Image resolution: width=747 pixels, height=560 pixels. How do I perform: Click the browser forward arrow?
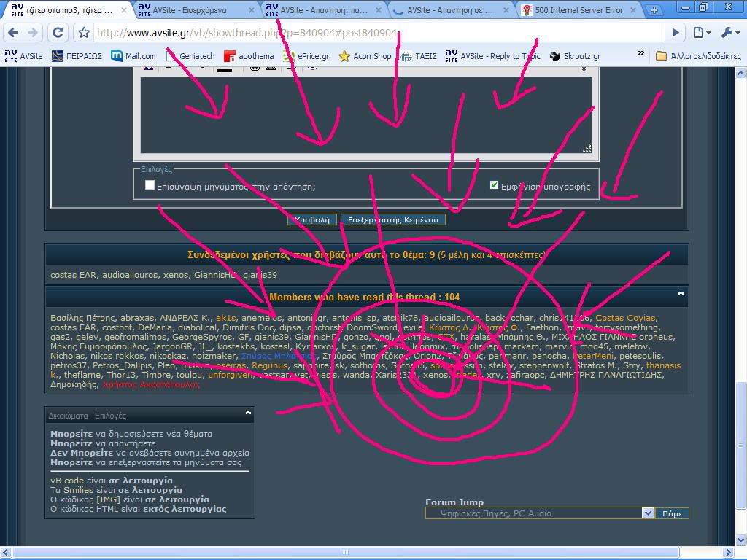[33, 32]
